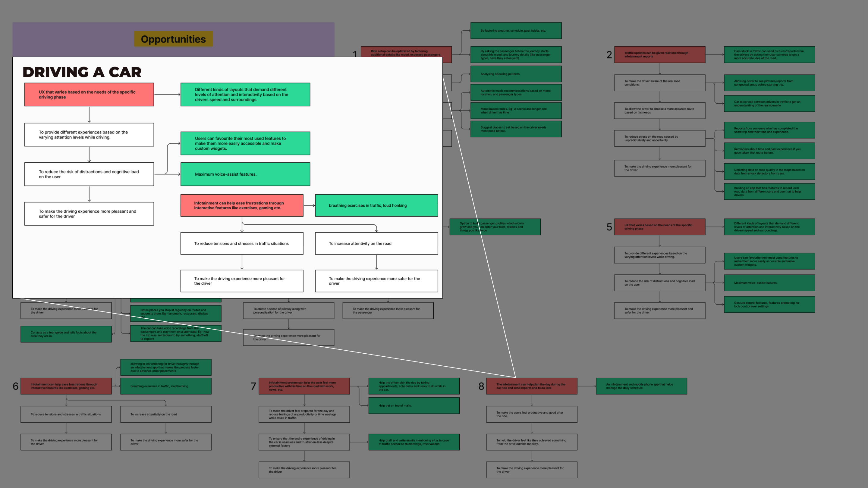The height and width of the screenshot is (488, 868).
Task: Click the DRIVING A CAR title
Action: (82, 72)
